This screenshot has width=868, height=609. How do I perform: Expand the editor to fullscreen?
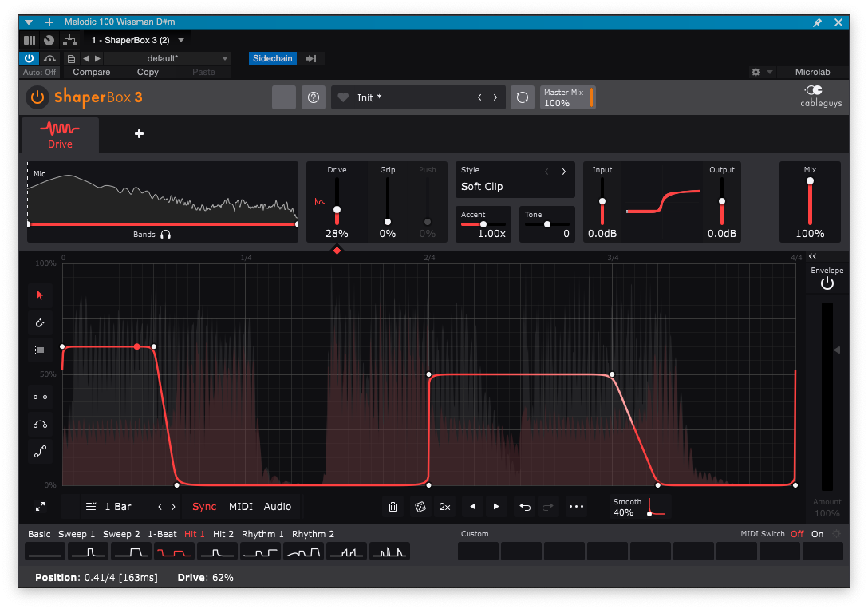pos(41,507)
